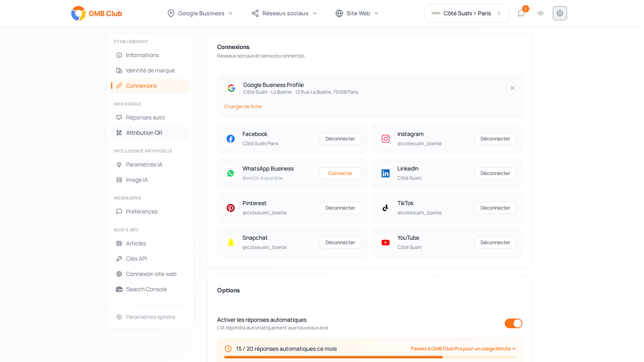Click the location pin icon for Google Business

[171, 13]
